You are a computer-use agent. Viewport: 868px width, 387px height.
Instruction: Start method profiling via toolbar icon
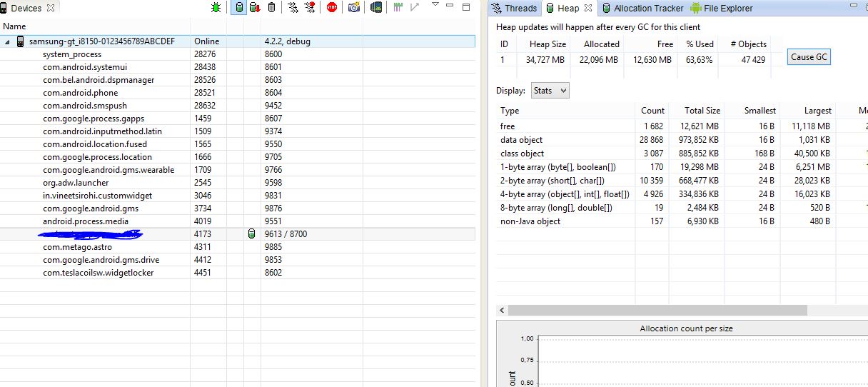pos(310,7)
